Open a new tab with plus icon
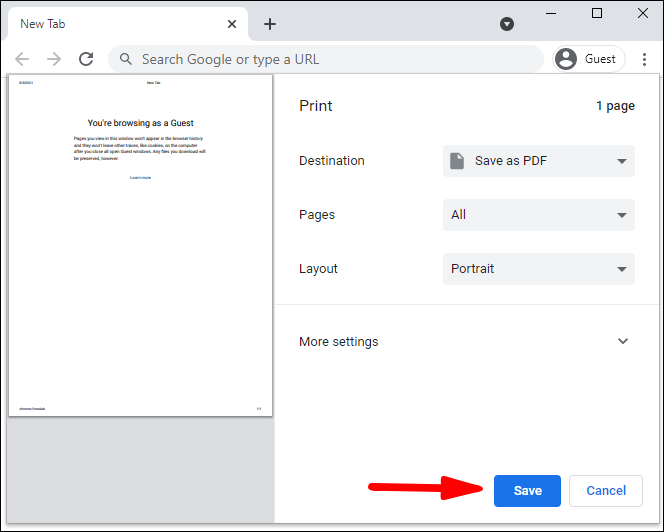Screen dimensions: 664x532 point(270,24)
